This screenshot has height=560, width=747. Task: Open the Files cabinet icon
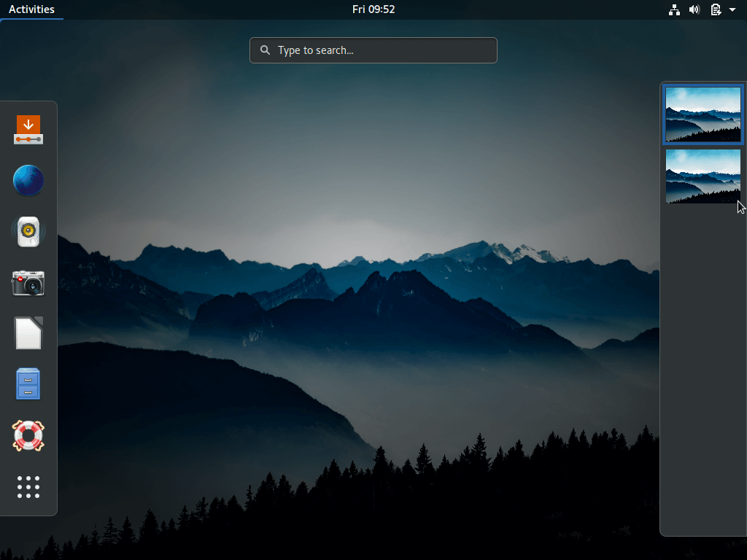(28, 384)
